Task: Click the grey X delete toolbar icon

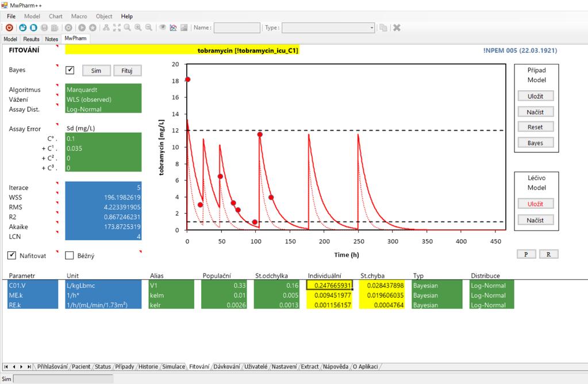Action: tap(397, 28)
